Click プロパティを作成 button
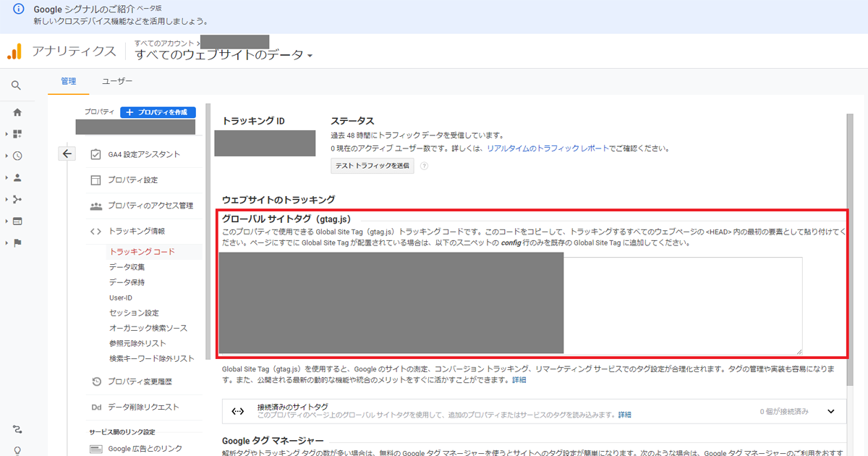Image resolution: width=868 pixels, height=456 pixels. click(x=158, y=112)
